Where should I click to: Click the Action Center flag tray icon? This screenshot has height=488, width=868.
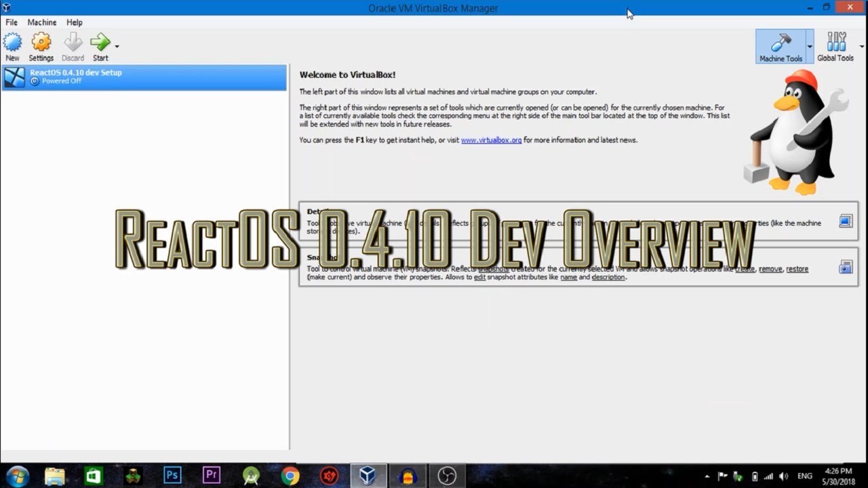click(x=722, y=476)
